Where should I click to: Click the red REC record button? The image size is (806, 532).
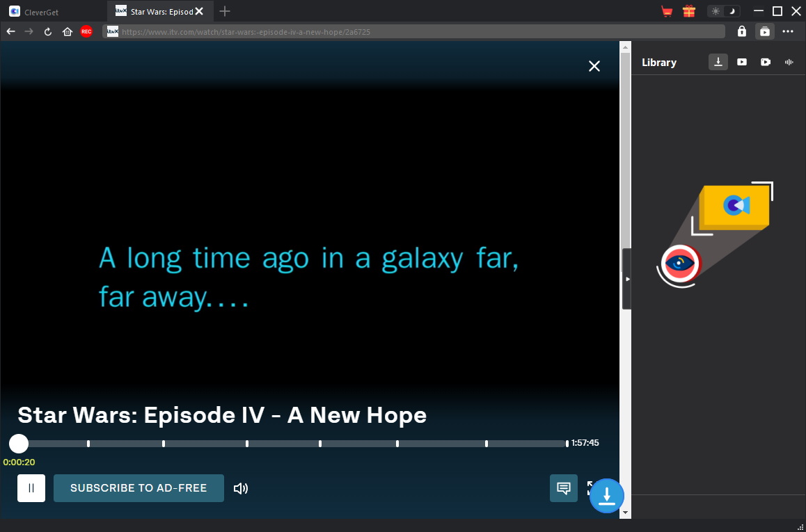coord(86,32)
